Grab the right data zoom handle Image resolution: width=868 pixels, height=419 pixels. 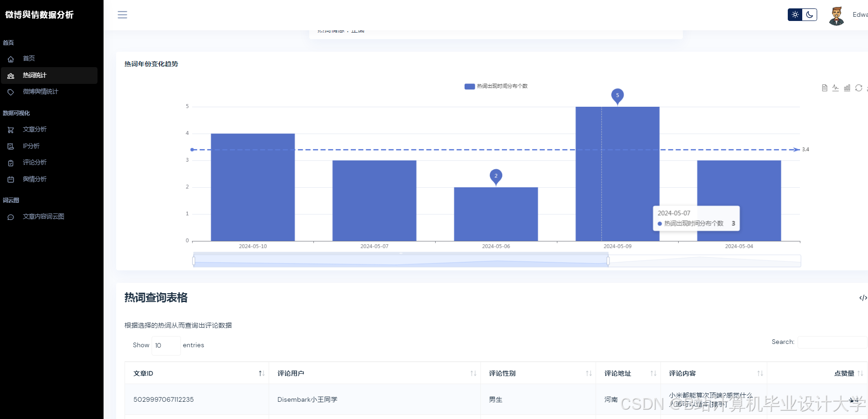click(608, 260)
